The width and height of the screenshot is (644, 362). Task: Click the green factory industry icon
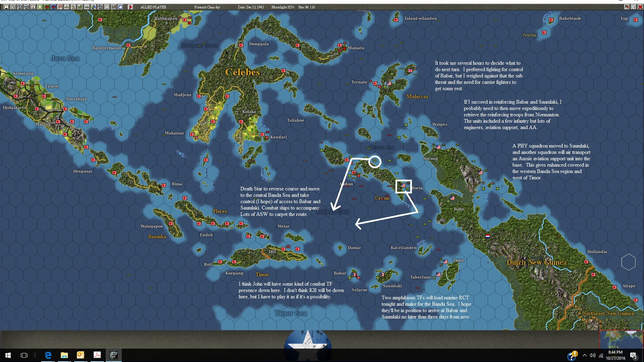[80, 7]
